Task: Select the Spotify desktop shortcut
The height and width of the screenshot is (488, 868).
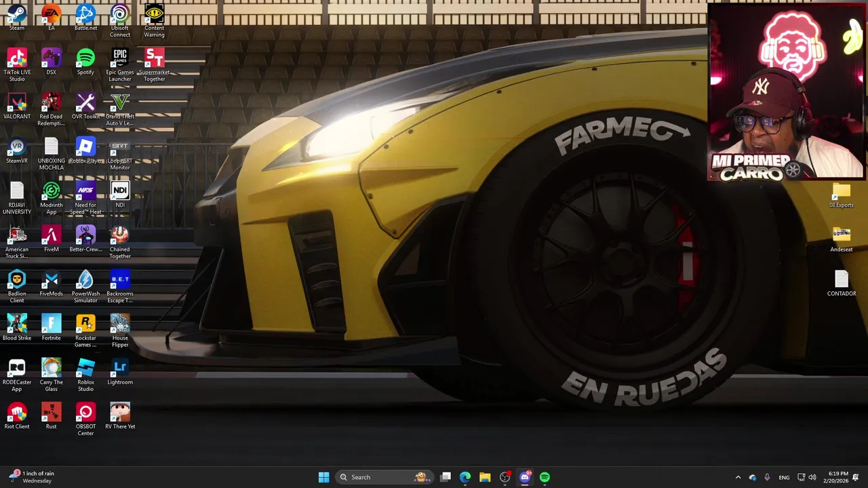Action: (x=85, y=62)
